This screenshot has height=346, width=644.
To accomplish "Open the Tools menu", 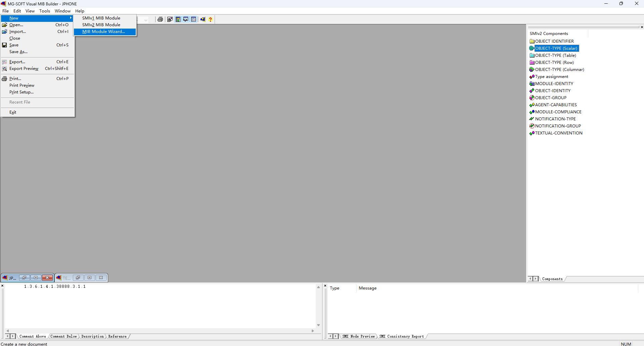I will tap(45, 11).
